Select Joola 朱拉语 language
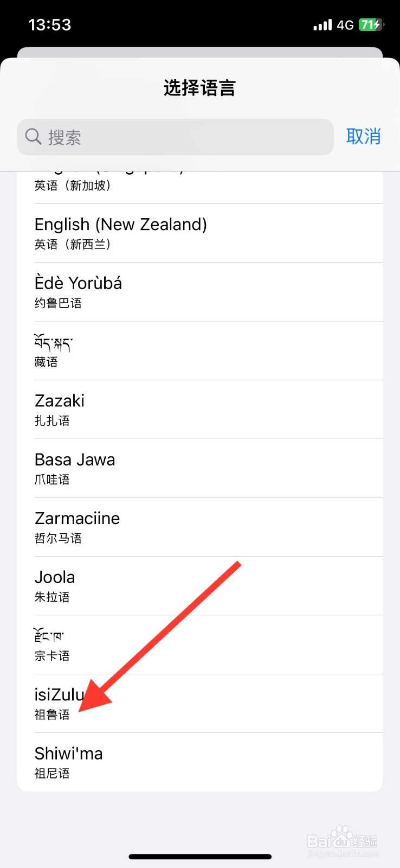The image size is (400, 868). [x=199, y=586]
